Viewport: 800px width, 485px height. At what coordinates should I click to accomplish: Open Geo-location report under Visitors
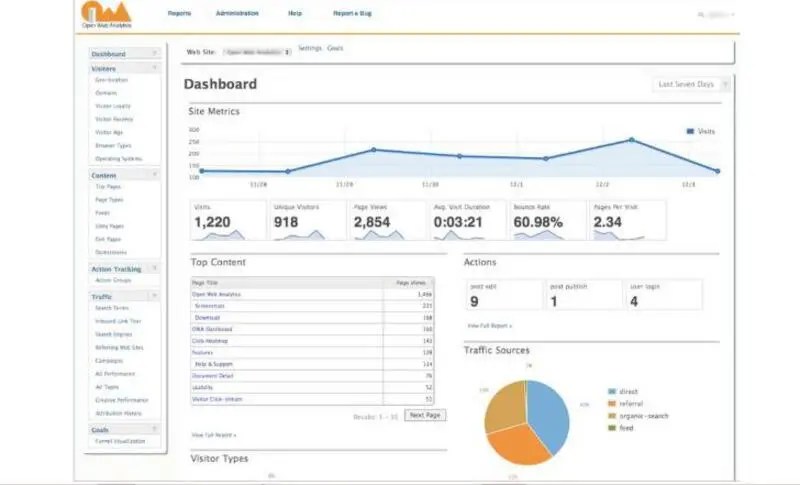[x=112, y=80]
